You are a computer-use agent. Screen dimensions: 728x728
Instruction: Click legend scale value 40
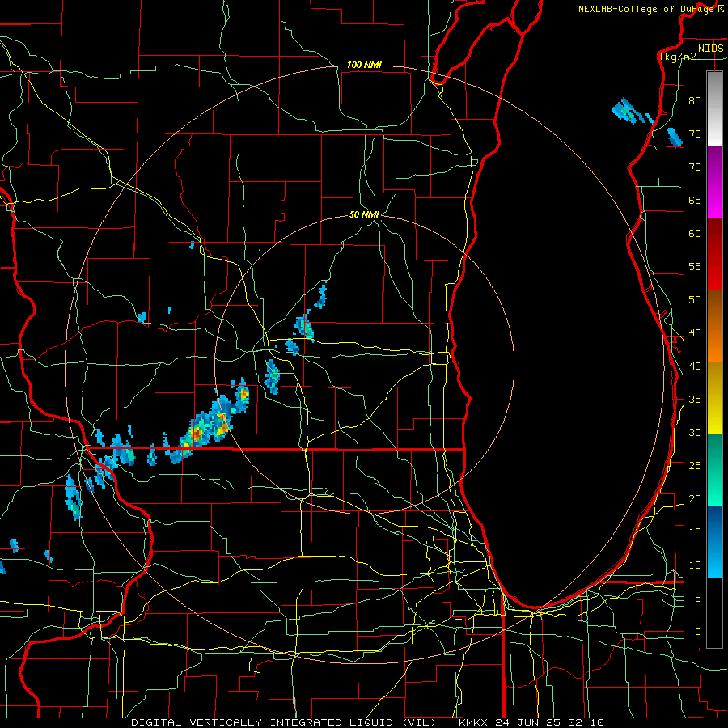tap(695, 366)
